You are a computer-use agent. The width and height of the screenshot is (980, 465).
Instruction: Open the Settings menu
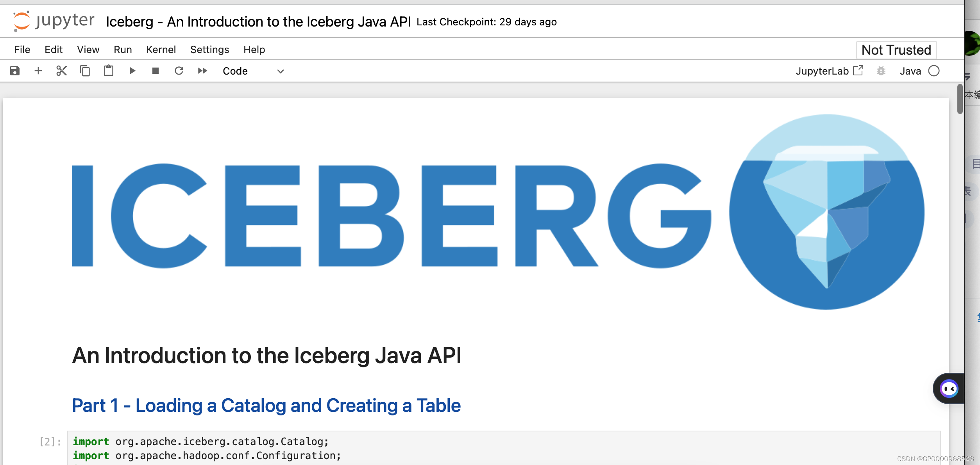(209, 49)
